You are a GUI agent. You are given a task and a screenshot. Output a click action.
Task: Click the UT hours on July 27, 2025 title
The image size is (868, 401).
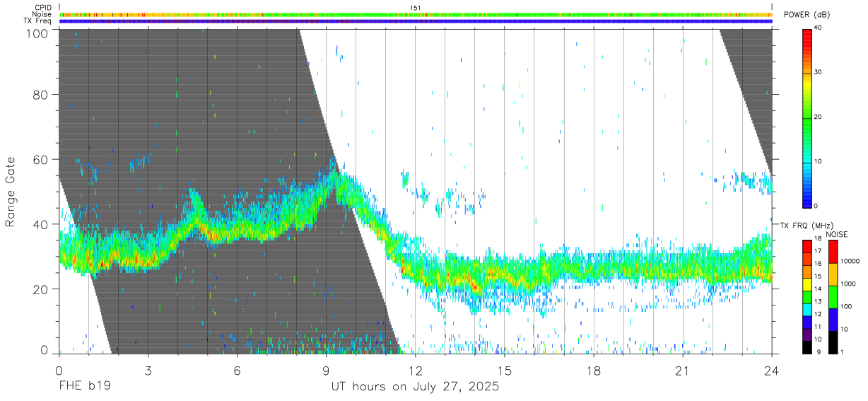coord(416,387)
